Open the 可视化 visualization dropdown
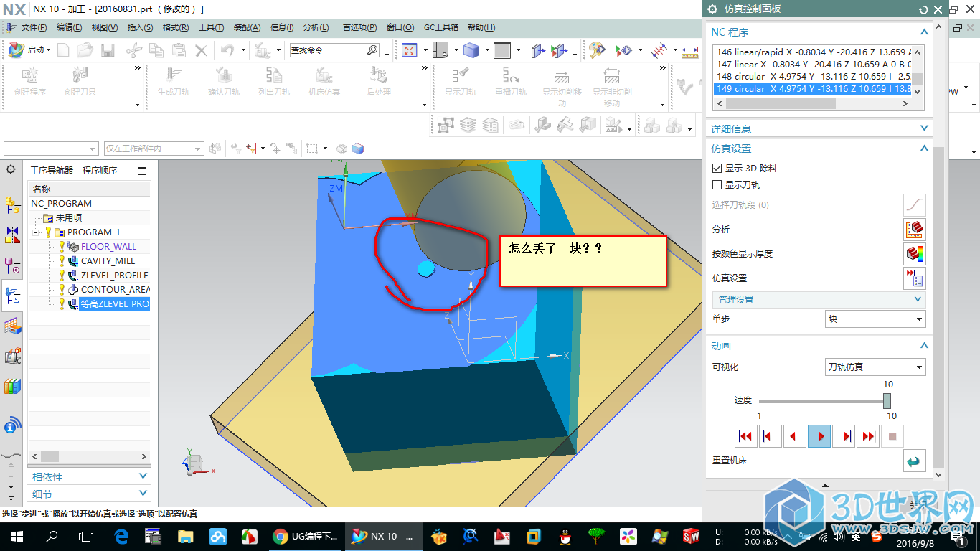This screenshot has width=980, height=551. [875, 367]
